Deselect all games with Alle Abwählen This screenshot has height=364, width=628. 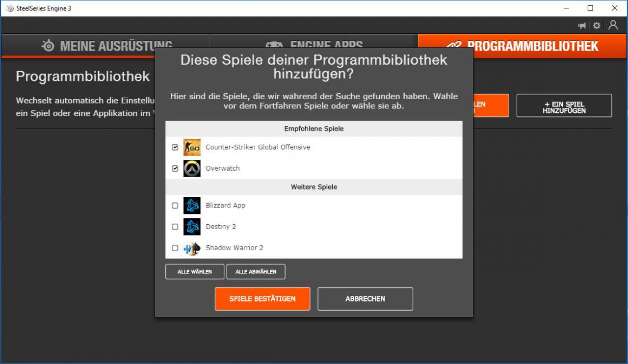[256, 272]
